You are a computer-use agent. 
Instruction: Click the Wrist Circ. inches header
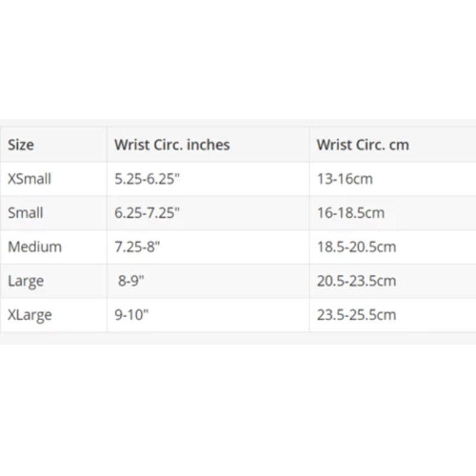[x=172, y=145]
